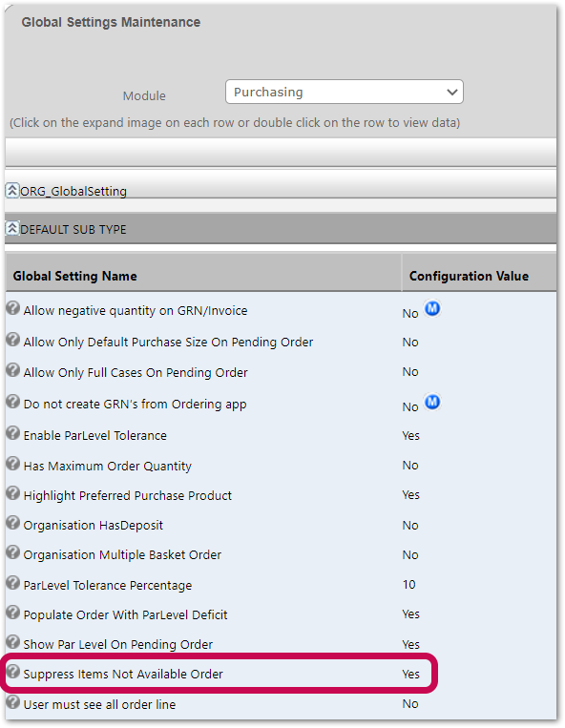Click the No value for Organisation Multiple Basket Order
Image resolution: width=565 pixels, height=728 pixels.
pos(410,554)
